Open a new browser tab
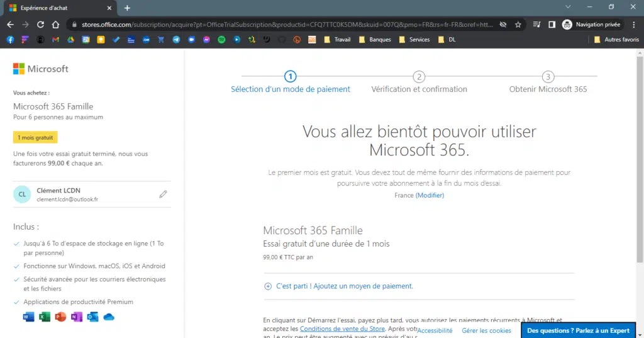Image resolution: width=644 pixels, height=338 pixels. pos(127,8)
